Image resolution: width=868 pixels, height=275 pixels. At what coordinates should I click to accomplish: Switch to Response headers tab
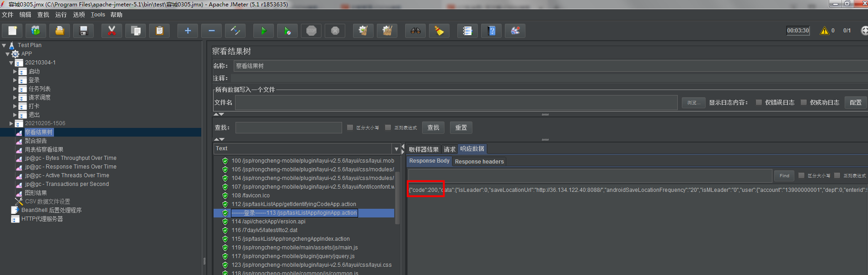pos(479,161)
